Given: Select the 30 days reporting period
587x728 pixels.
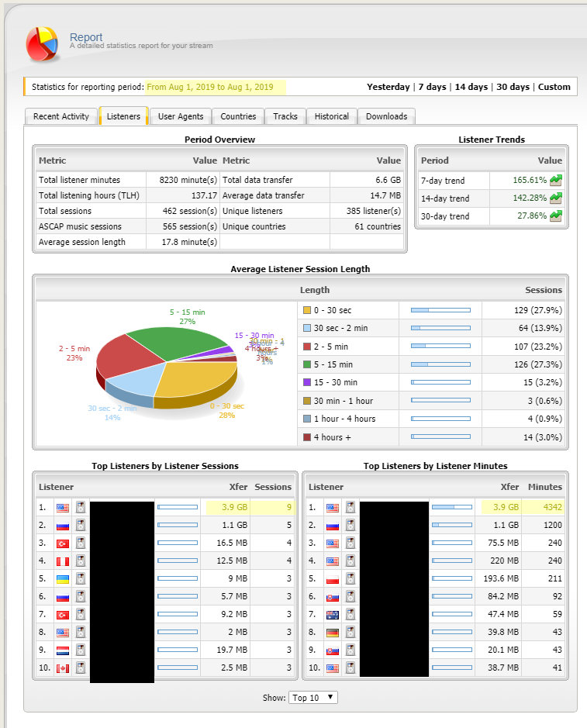Looking at the screenshot, I should [513, 87].
